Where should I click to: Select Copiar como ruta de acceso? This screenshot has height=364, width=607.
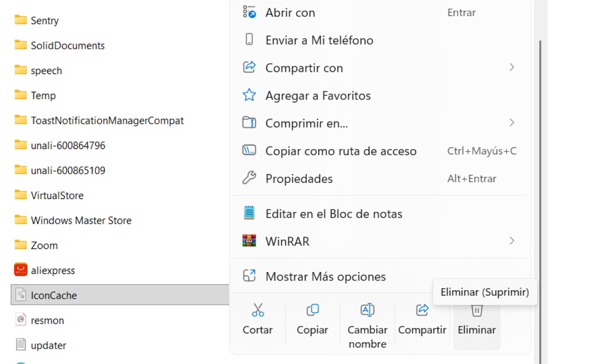coord(340,151)
